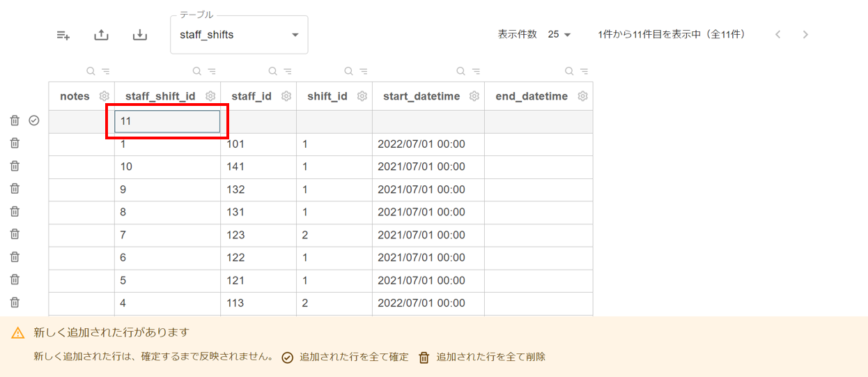
Task: Delete the row with staff_id 131
Action: coord(15,211)
